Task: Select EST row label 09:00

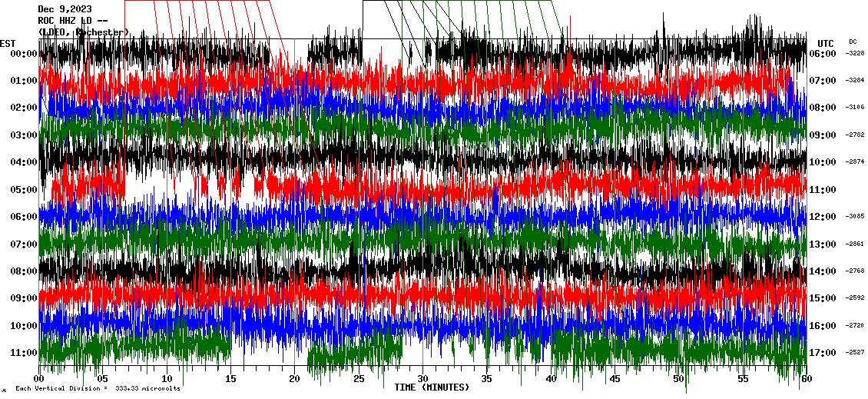Action: pos(23,298)
